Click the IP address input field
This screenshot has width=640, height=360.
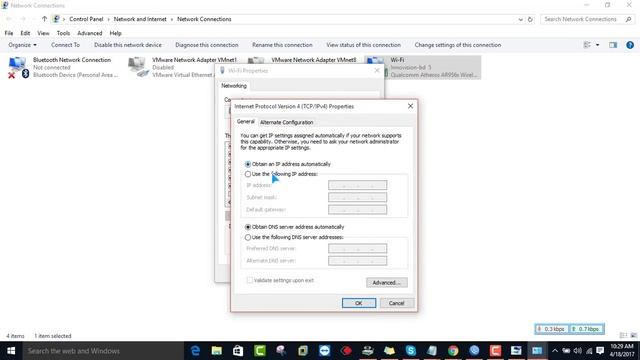tap(358, 185)
